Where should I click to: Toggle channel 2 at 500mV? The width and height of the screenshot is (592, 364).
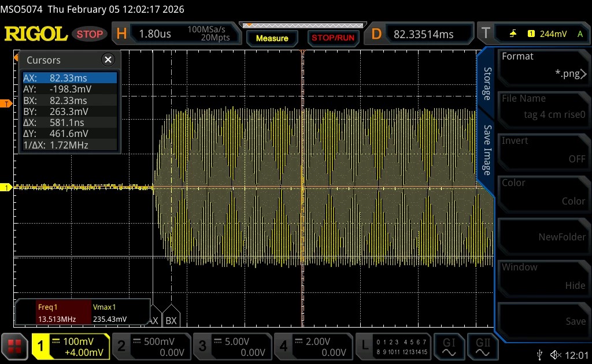click(x=152, y=347)
